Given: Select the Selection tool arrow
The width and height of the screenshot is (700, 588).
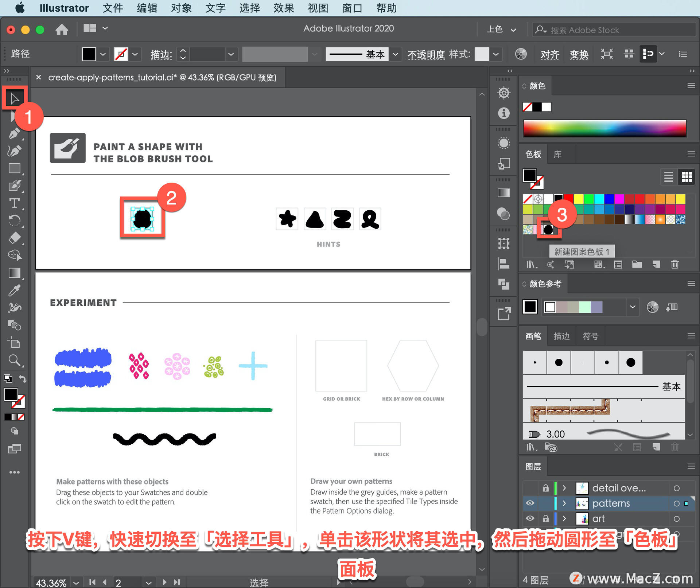Looking at the screenshot, I should coord(15,98).
